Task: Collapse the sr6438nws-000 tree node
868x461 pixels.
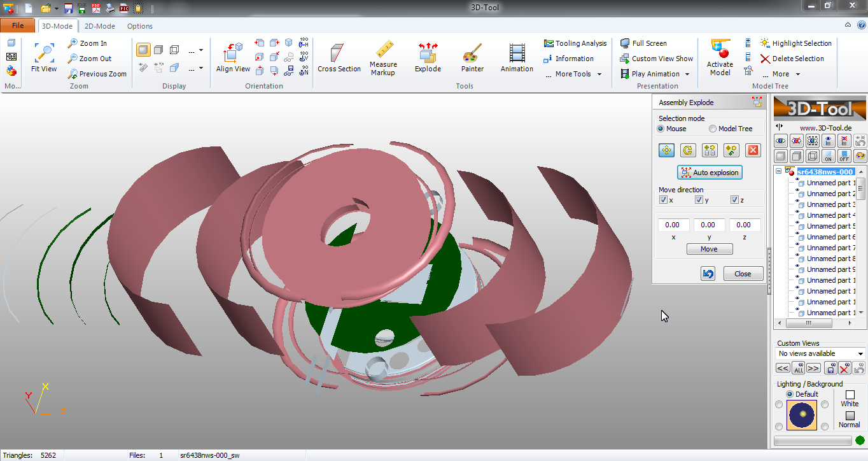Action: pos(777,171)
